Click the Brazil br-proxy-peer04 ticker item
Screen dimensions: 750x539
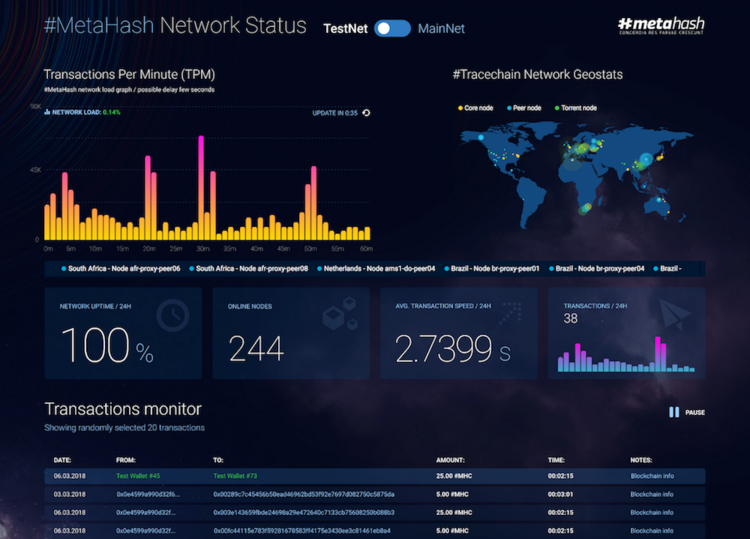[596, 269]
